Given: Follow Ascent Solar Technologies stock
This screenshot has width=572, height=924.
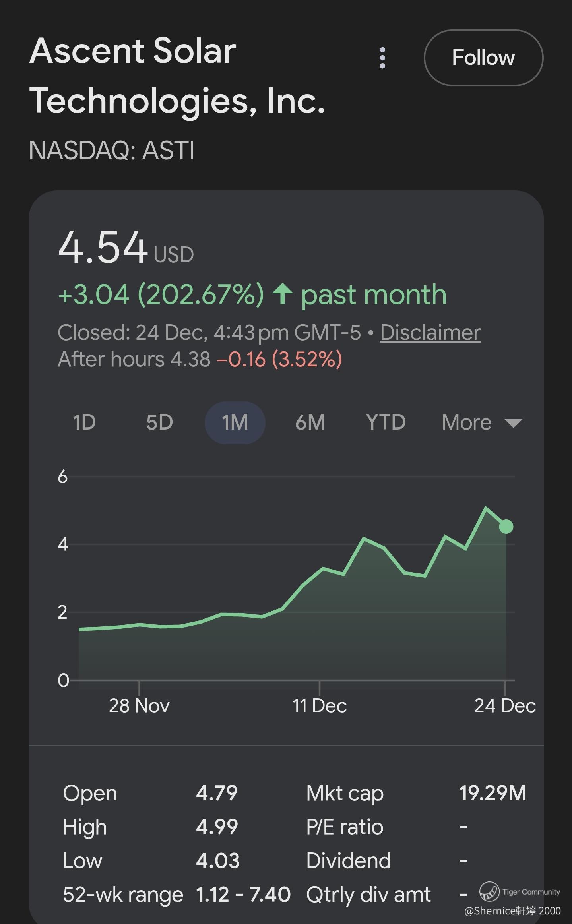Looking at the screenshot, I should [x=483, y=58].
